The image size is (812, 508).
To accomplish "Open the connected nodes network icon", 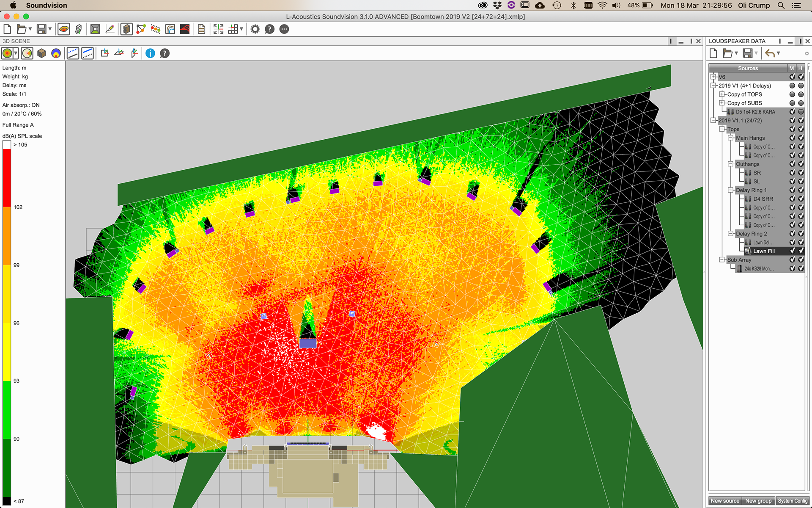I will [141, 29].
